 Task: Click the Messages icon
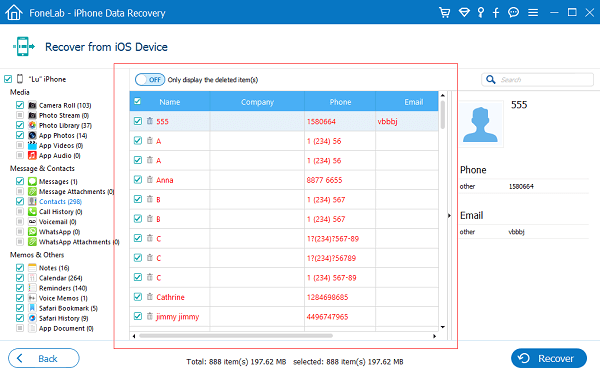click(x=33, y=181)
